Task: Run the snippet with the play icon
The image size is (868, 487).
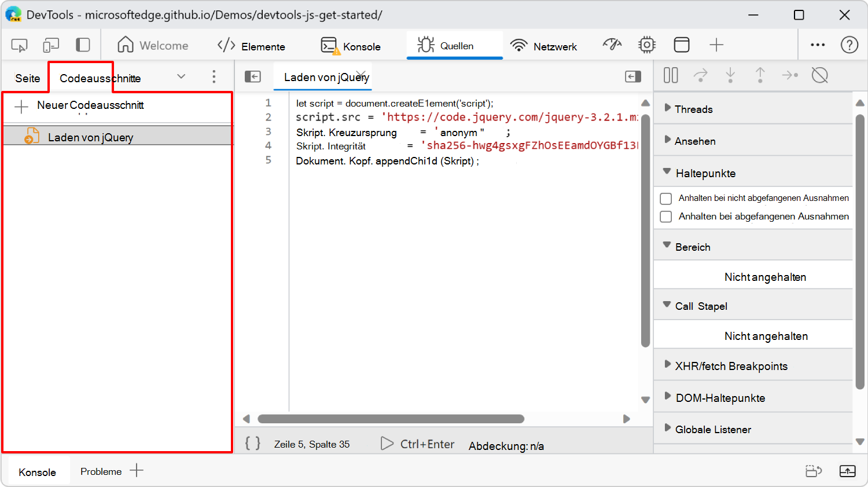Action: 387,444
